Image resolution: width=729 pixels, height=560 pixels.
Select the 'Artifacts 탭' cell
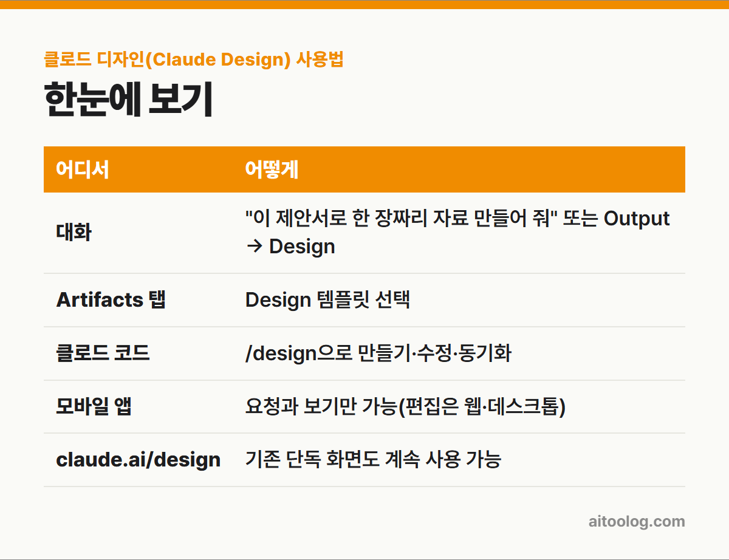tap(111, 299)
